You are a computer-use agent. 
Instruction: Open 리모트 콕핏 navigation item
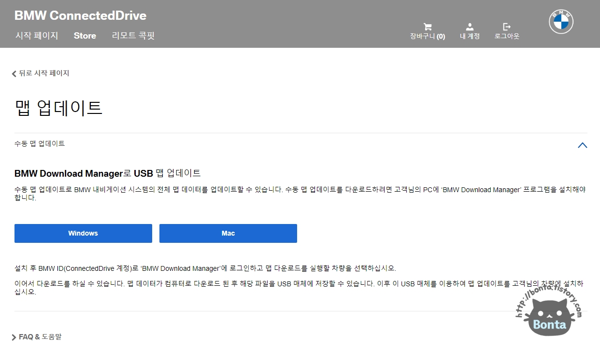coord(133,36)
